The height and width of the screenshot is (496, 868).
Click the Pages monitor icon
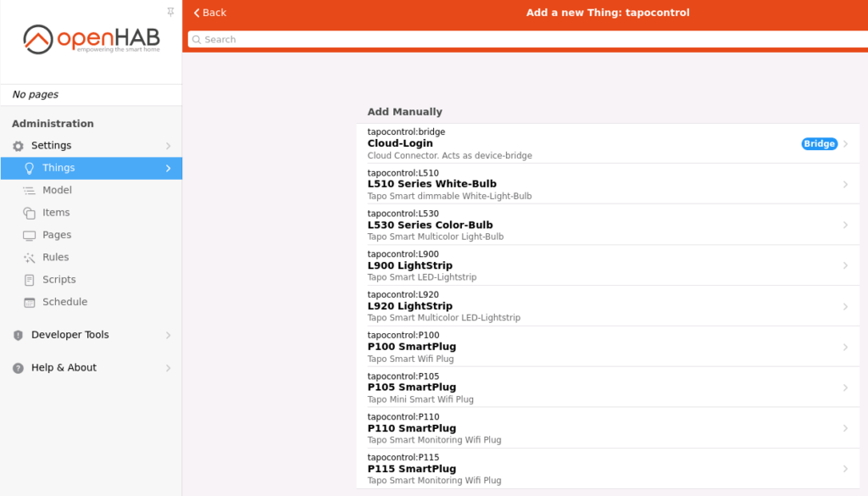30,235
